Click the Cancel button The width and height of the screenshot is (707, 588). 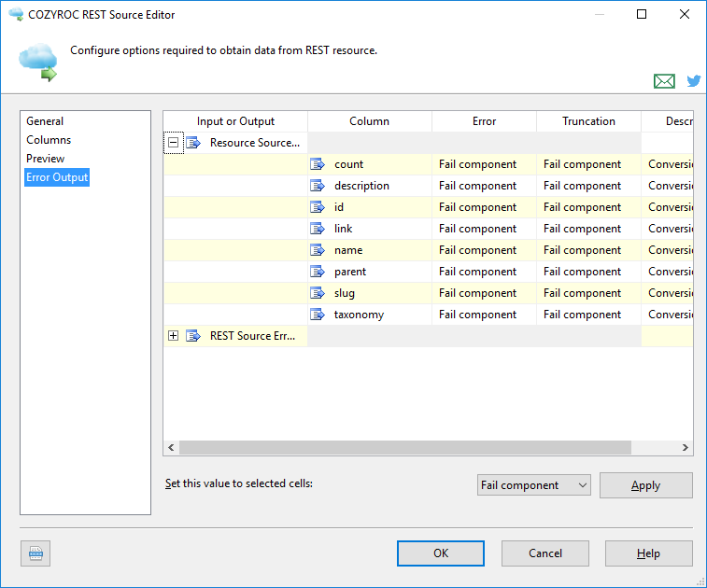point(545,553)
